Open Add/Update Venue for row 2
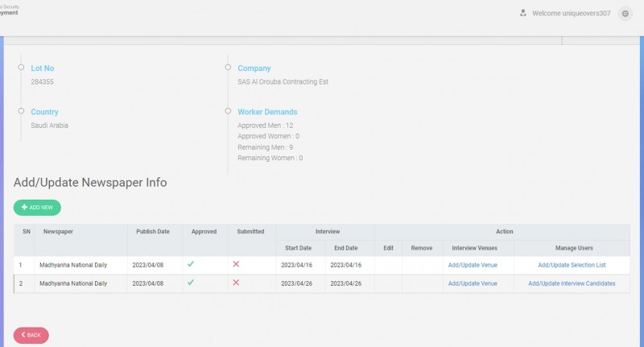 (x=473, y=283)
